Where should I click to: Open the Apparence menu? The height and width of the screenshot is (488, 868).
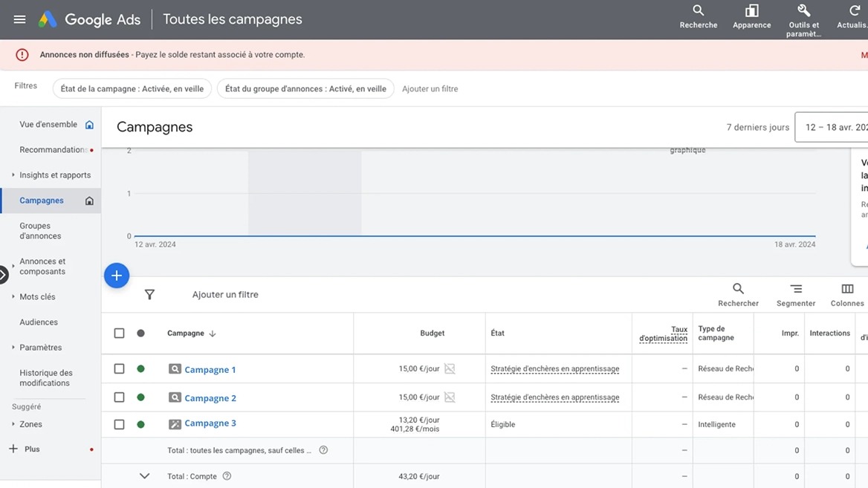point(751,17)
